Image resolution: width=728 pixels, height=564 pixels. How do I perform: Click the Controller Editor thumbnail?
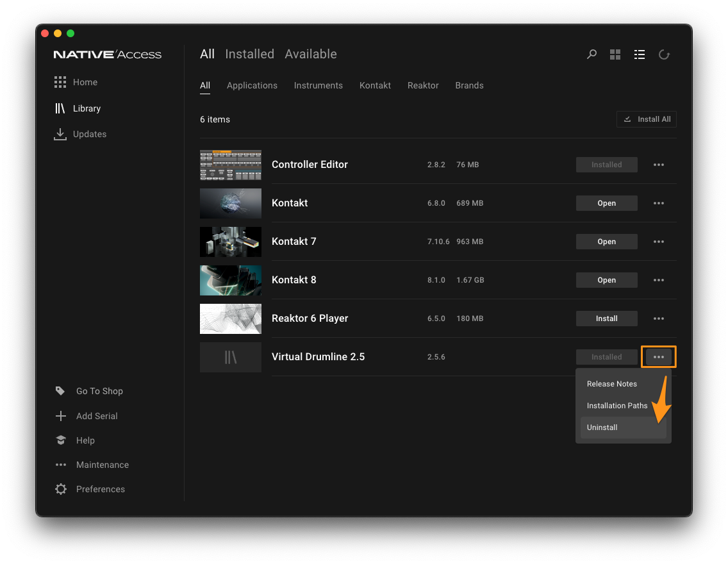[x=231, y=165]
